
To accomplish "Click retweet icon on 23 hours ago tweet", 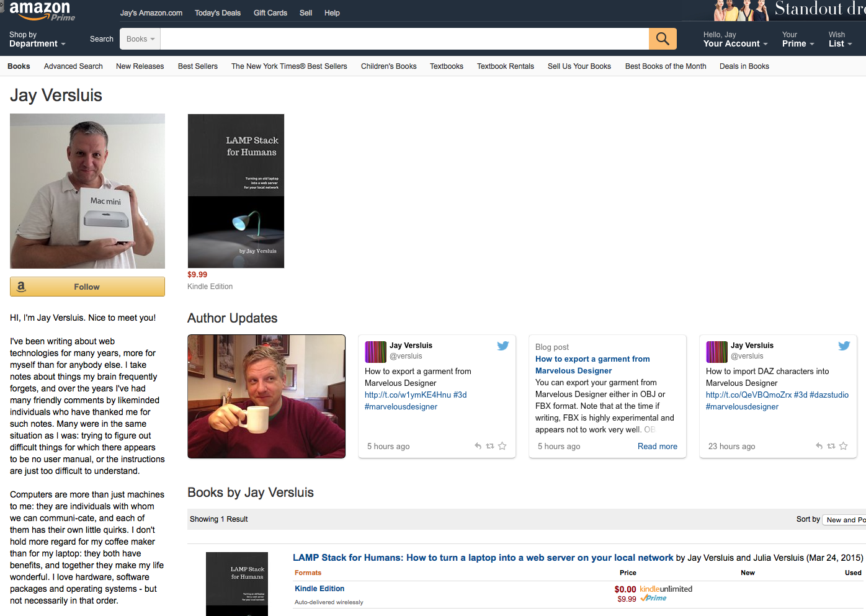I will pos(831,446).
